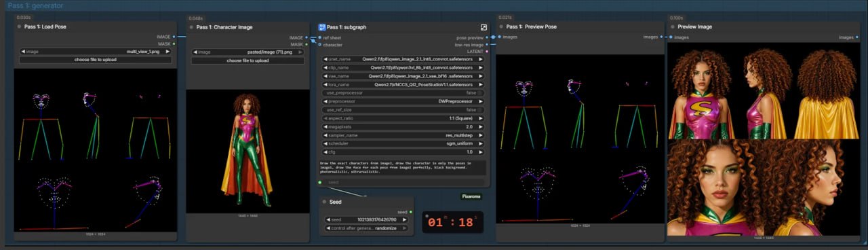Click previous arrow on lora_name selector
Screen dimensions: 868x250
325,85
